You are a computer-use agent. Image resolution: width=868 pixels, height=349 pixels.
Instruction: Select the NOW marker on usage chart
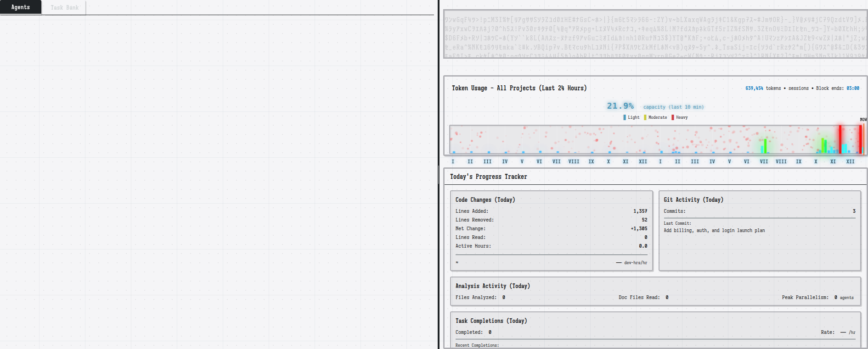tap(863, 120)
